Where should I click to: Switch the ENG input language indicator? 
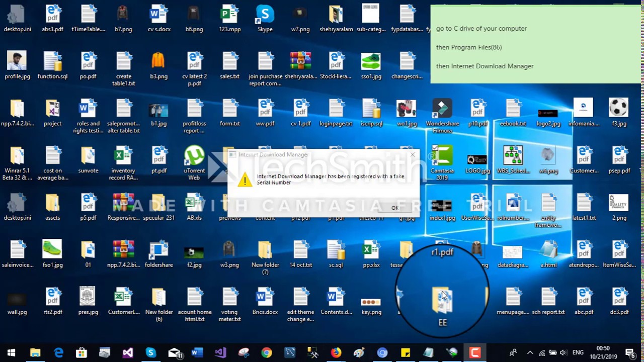[578, 353]
